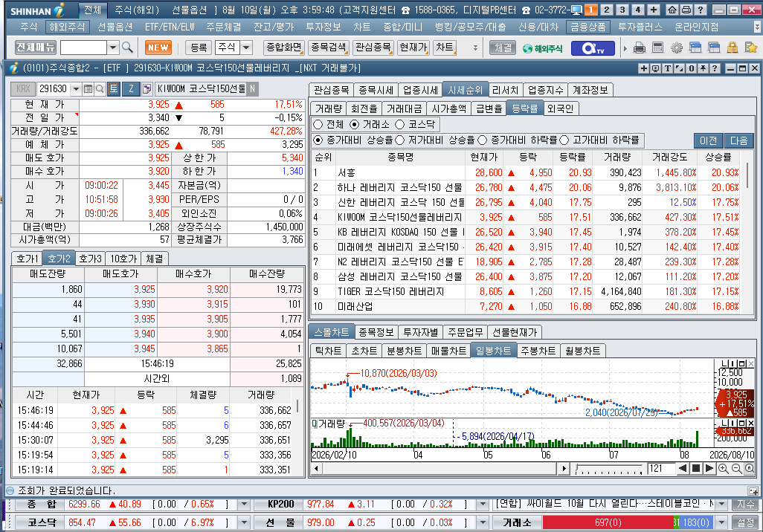
Task: Click plus icon in 주식종합2 window title bar
Action: pyautogui.click(x=644, y=68)
